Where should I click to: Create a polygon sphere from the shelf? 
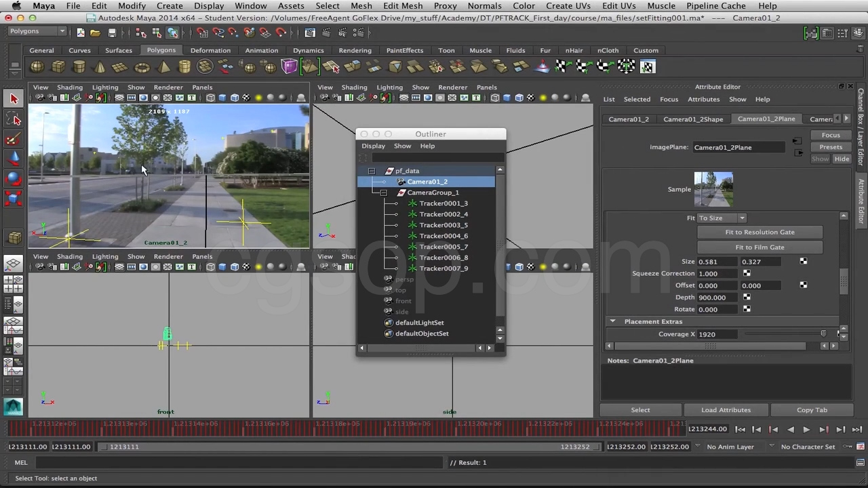(37, 66)
